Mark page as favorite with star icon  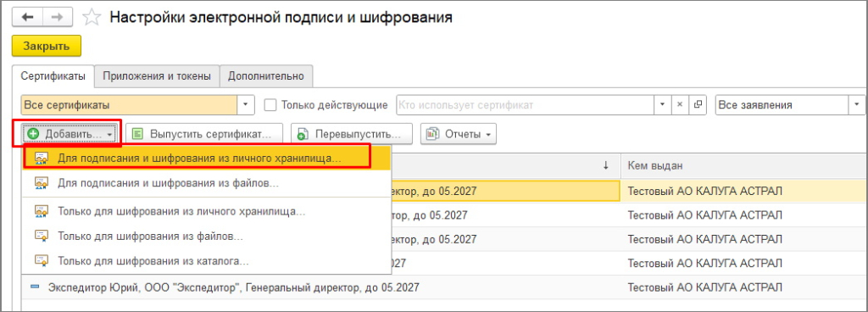pyautogui.click(x=92, y=18)
